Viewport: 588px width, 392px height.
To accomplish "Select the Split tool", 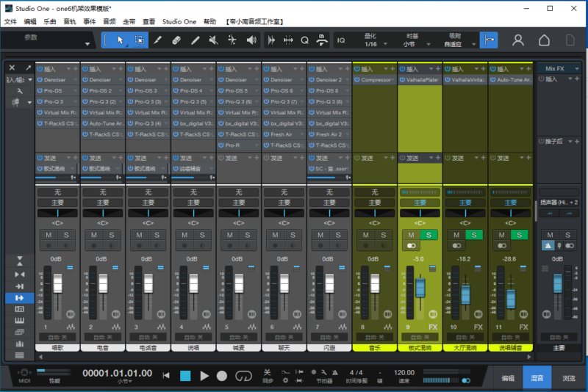I will [x=158, y=40].
